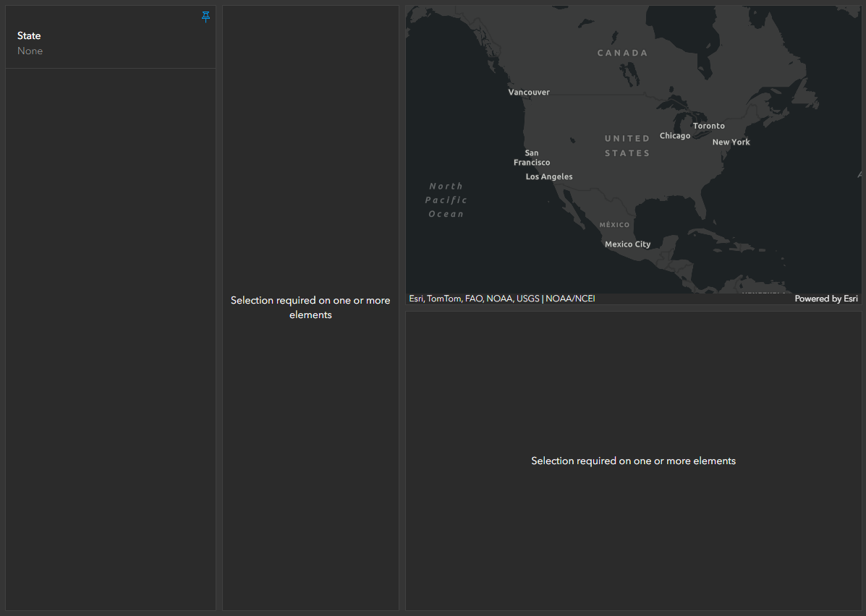Toggle the blue pin icon on the State selector
The image size is (866, 616).
(205, 16)
